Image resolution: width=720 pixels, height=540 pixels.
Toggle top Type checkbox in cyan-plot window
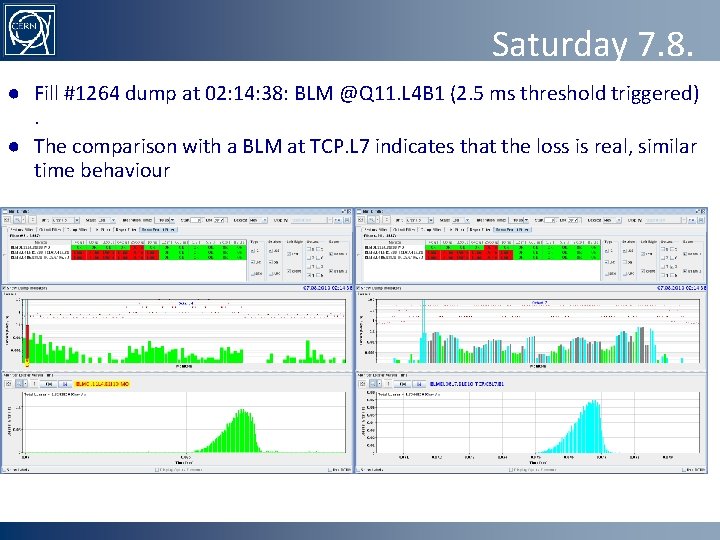point(607,251)
